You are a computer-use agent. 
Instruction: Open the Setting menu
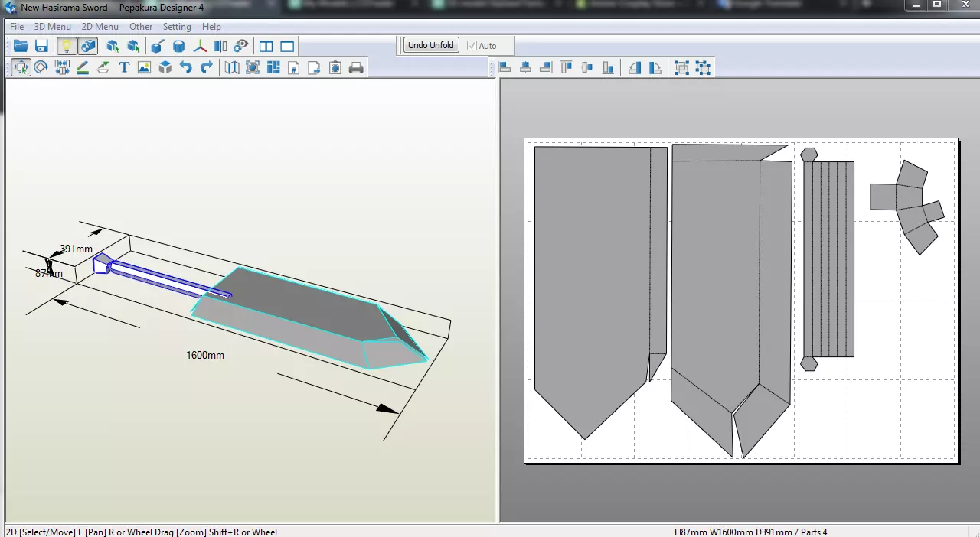pos(177,27)
